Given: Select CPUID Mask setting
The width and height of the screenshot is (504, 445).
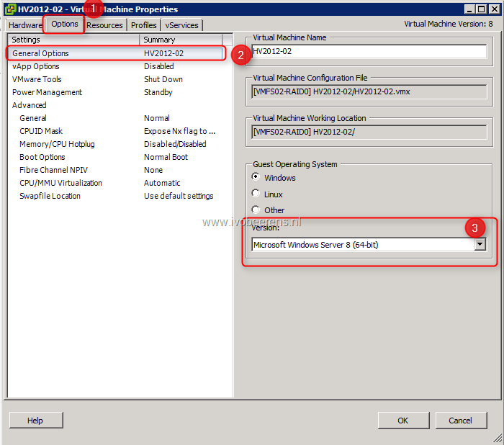Looking at the screenshot, I should [x=41, y=131].
